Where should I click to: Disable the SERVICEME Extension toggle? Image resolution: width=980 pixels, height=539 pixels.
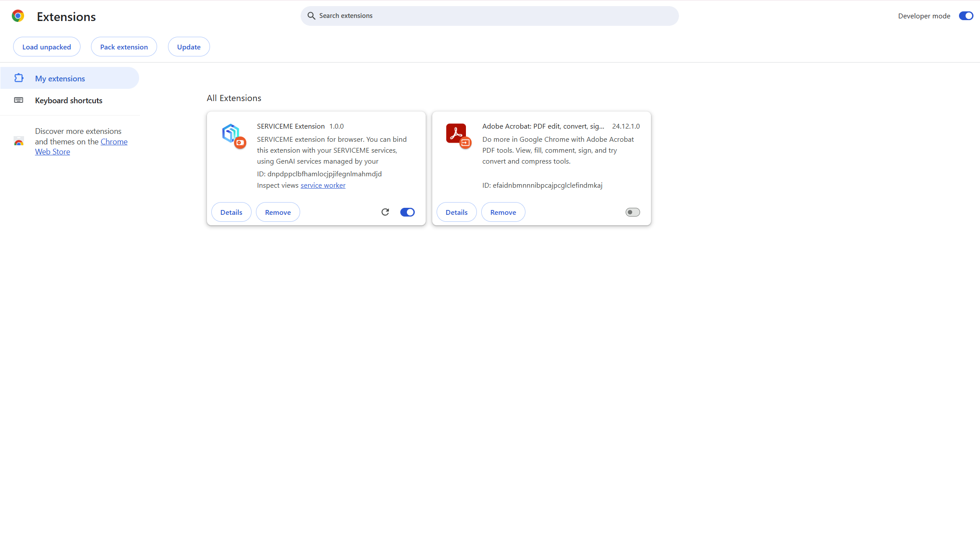pyautogui.click(x=407, y=212)
